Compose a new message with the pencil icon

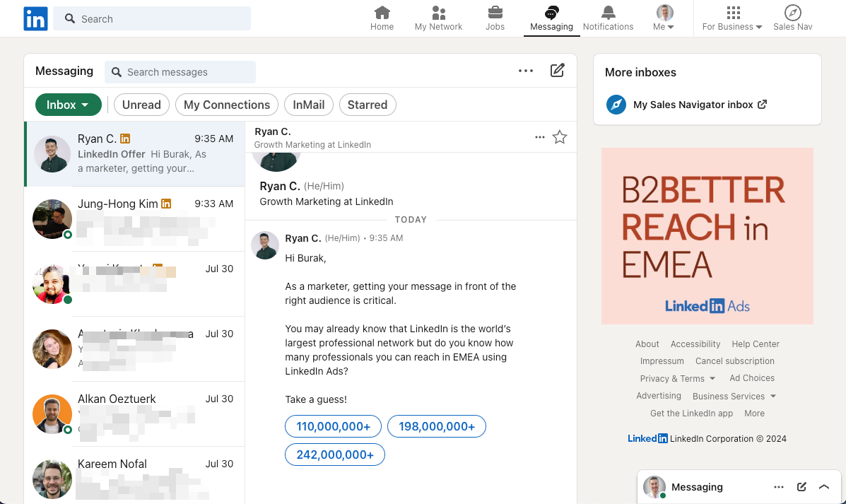pos(558,71)
